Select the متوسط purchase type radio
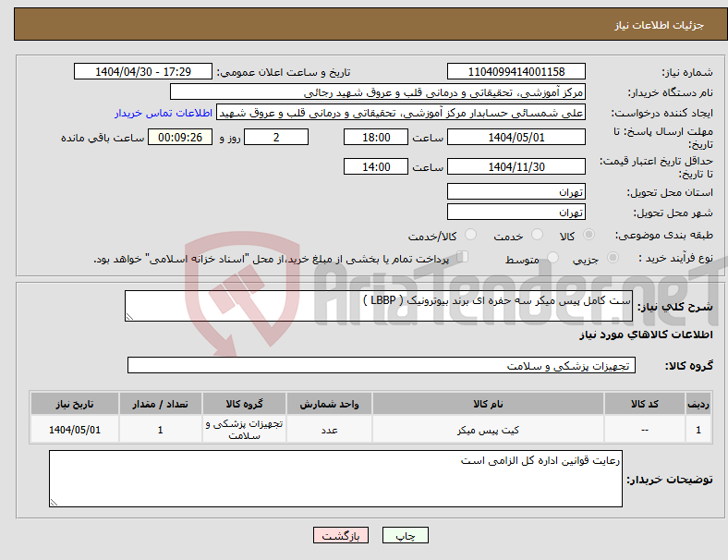The image size is (728, 560). click(552, 258)
